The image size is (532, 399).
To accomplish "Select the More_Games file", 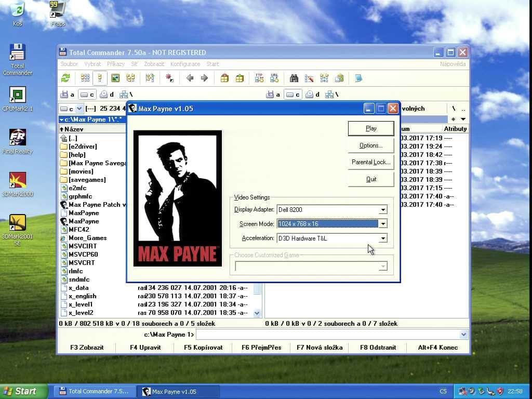I will coord(84,238).
